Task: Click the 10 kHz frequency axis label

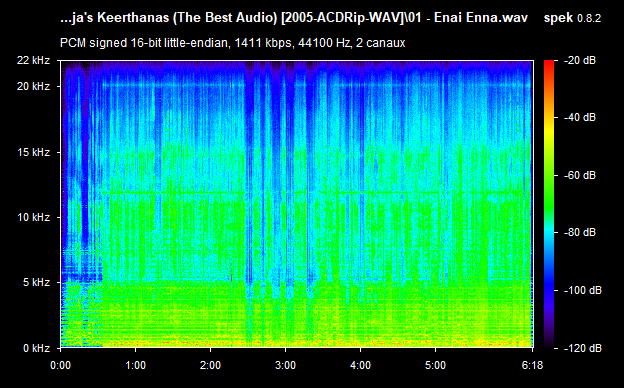Action: pyautogui.click(x=33, y=217)
